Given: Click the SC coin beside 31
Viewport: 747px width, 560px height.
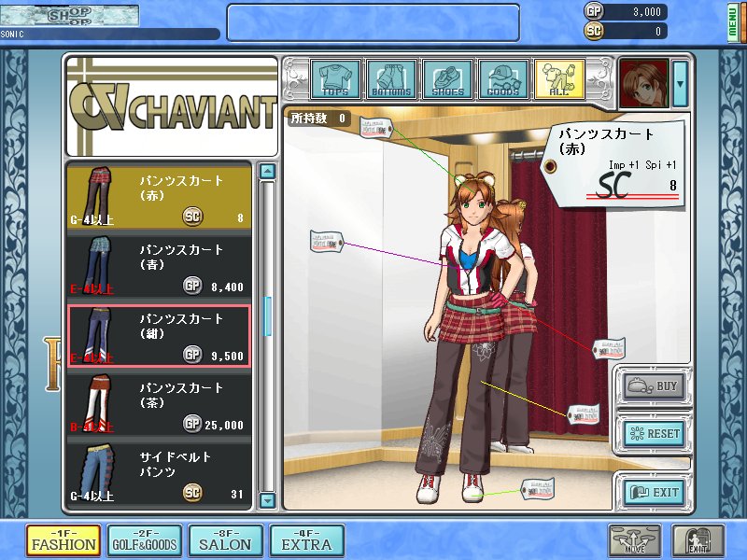Looking at the screenshot, I should 192,493.
